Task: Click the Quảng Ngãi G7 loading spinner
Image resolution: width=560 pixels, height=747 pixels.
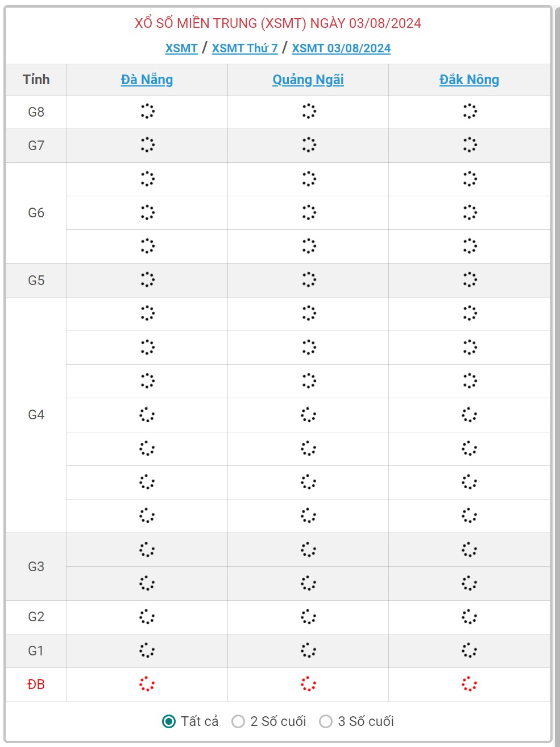Action: pos(308,145)
